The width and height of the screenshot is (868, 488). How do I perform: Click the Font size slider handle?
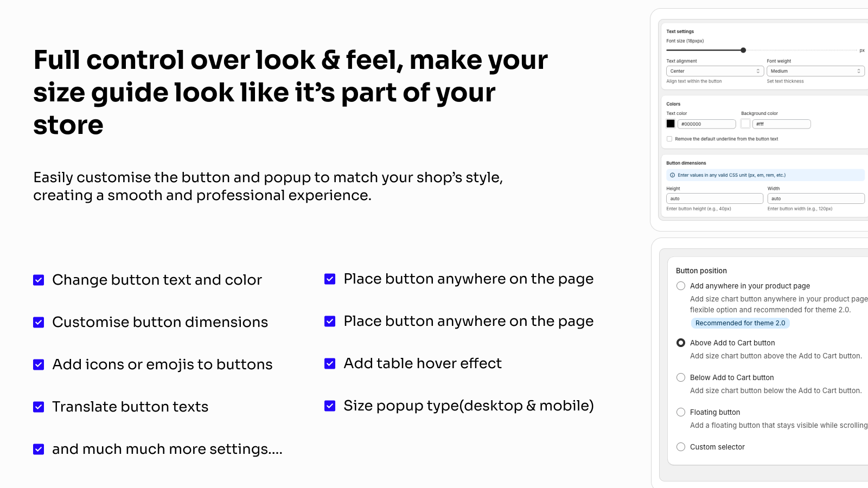point(743,50)
